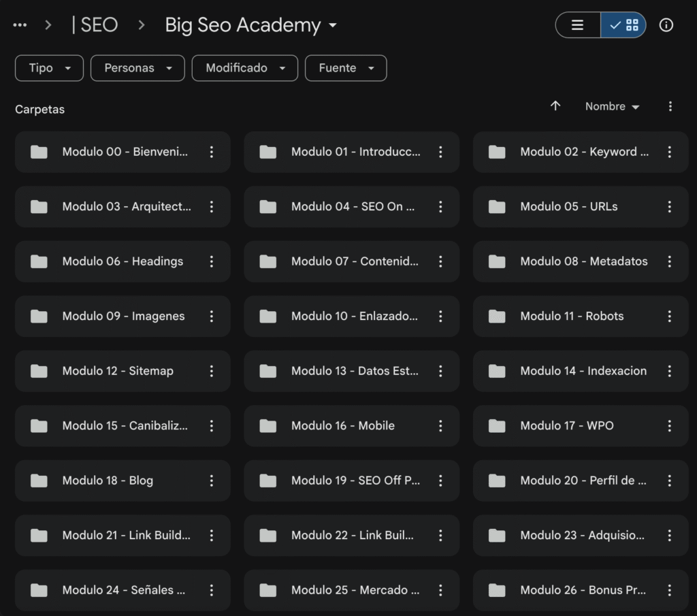This screenshot has width=697, height=616.
Task: Go to the | SEO parent folder
Action: [95, 25]
